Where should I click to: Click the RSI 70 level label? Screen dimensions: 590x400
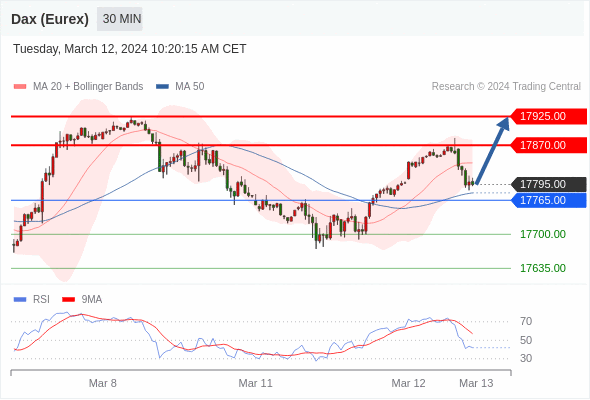coord(526,321)
